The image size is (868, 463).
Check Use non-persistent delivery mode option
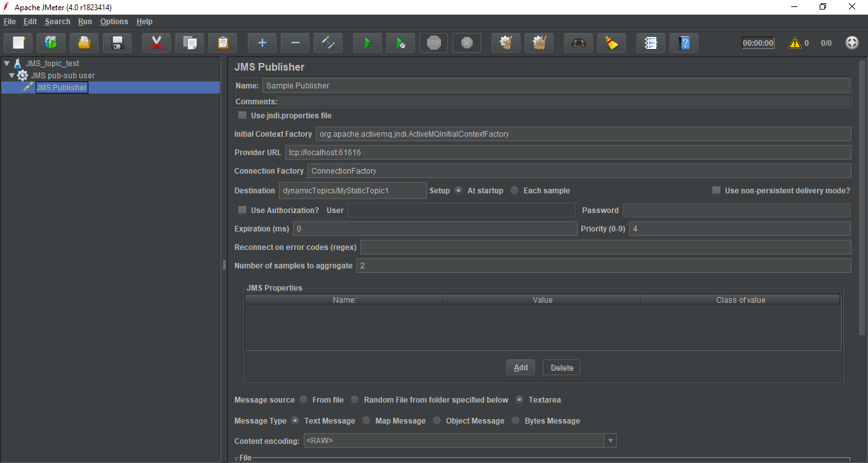[x=716, y=191]
